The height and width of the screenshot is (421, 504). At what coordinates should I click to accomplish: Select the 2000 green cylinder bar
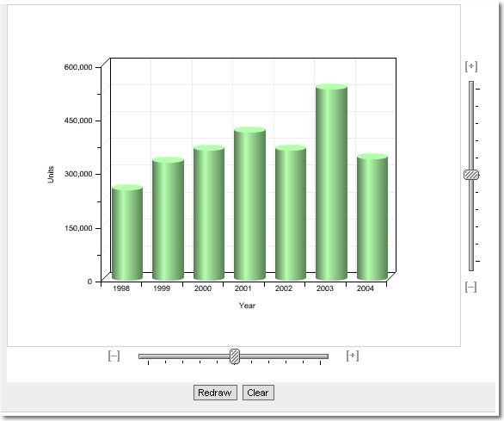209,213
